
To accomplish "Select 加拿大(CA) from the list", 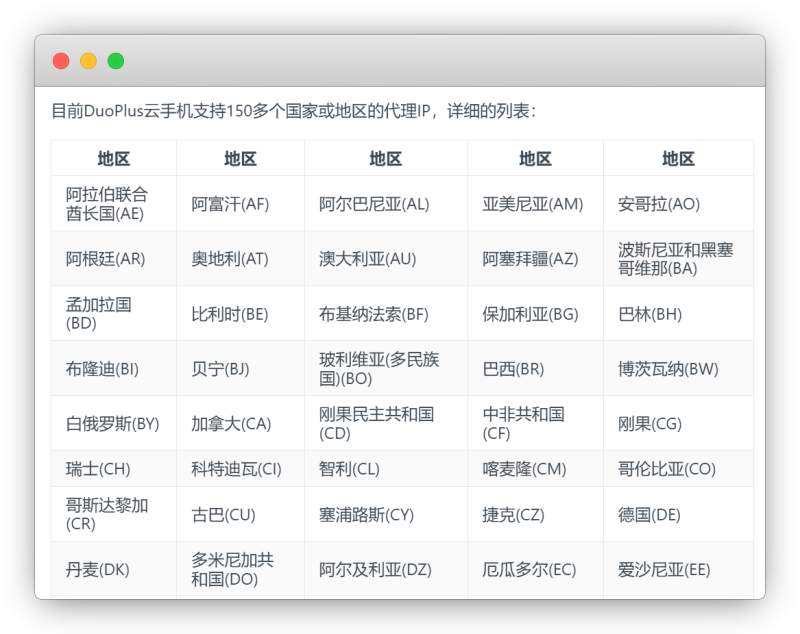I will (216, 423).
